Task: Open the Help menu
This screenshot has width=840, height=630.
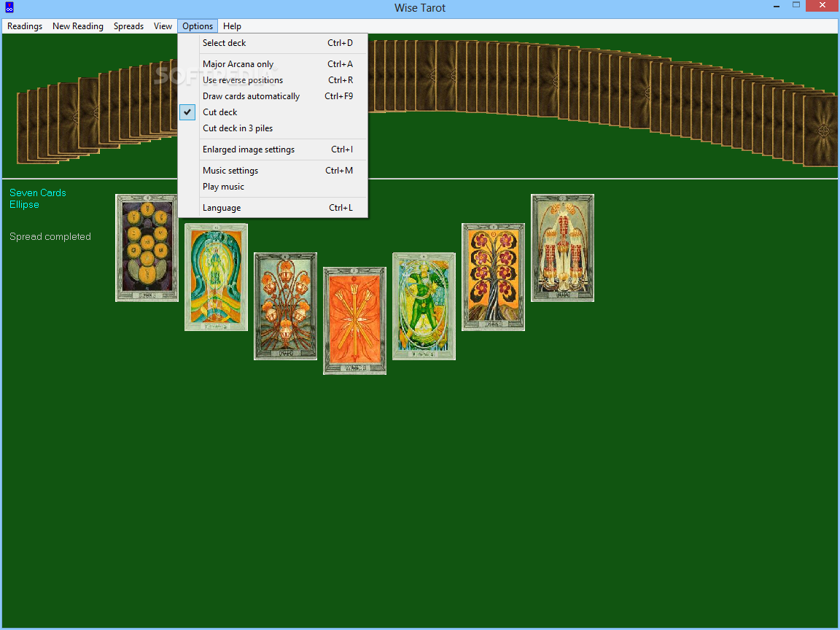Action: [232, 26]
